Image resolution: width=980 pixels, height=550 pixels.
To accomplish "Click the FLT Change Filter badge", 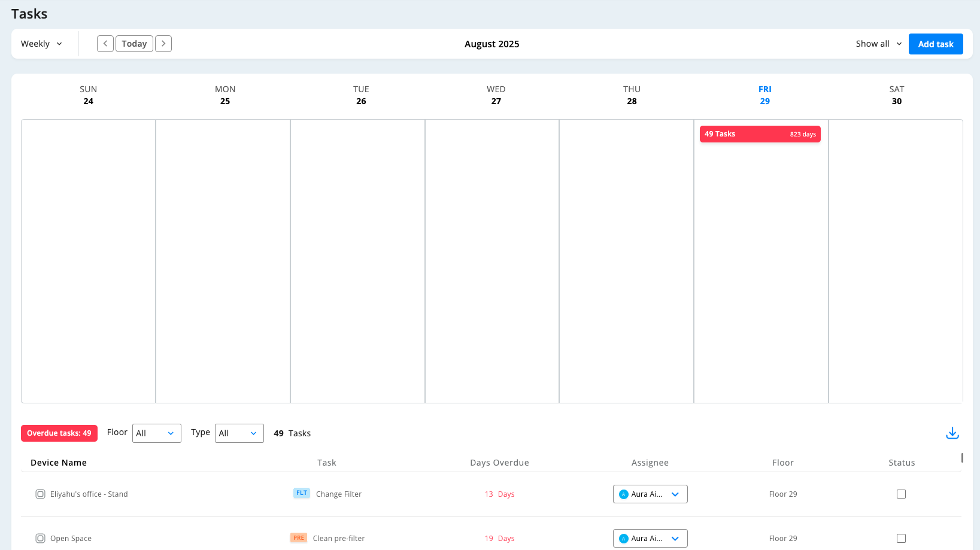I will (x=301, y=494).
